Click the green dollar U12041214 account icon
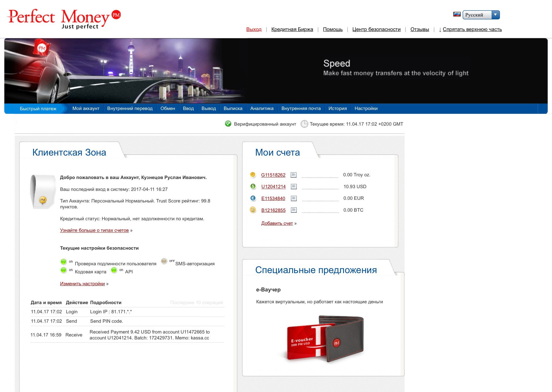This screenshot has width=552, height=392. coord(253,186)
